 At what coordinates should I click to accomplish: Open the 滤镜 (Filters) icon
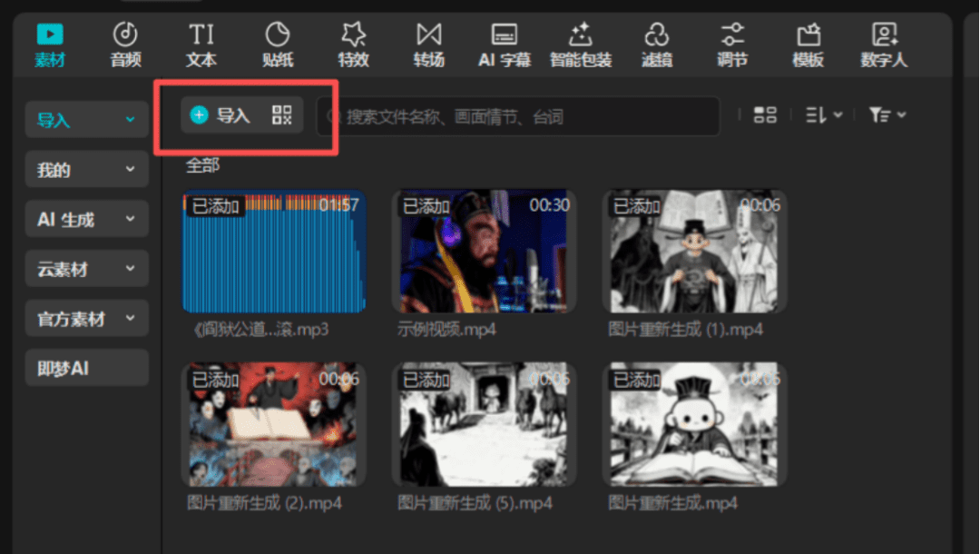[656, 36]
